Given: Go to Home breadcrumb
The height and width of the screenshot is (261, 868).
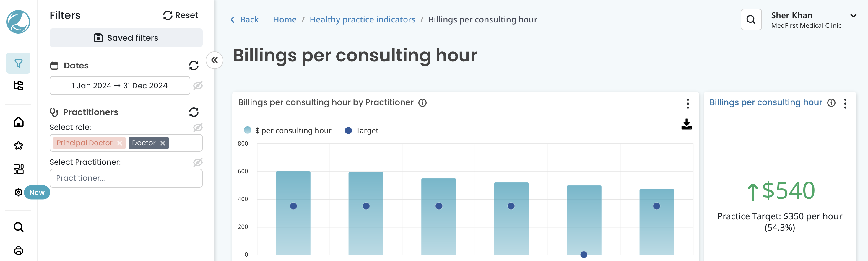Looking at the screenshot, I should tap(285, 19).
